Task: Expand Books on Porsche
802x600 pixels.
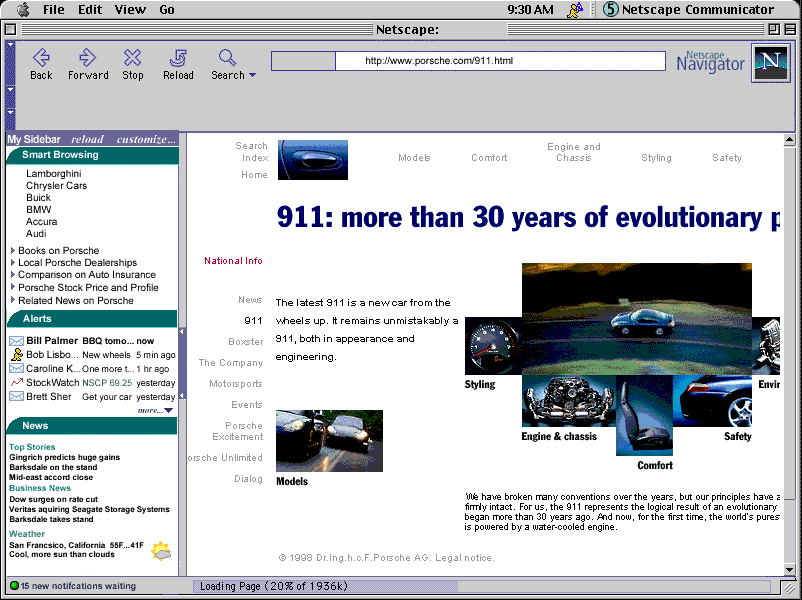Action: coord(13,250)
